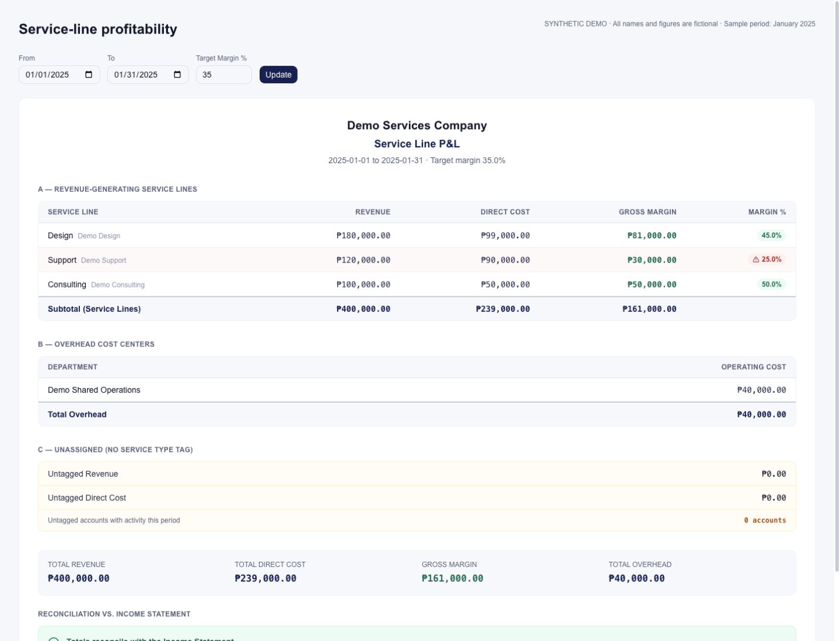Click the warning icon on Support margin
840x641 pixels.
point(756,259)
